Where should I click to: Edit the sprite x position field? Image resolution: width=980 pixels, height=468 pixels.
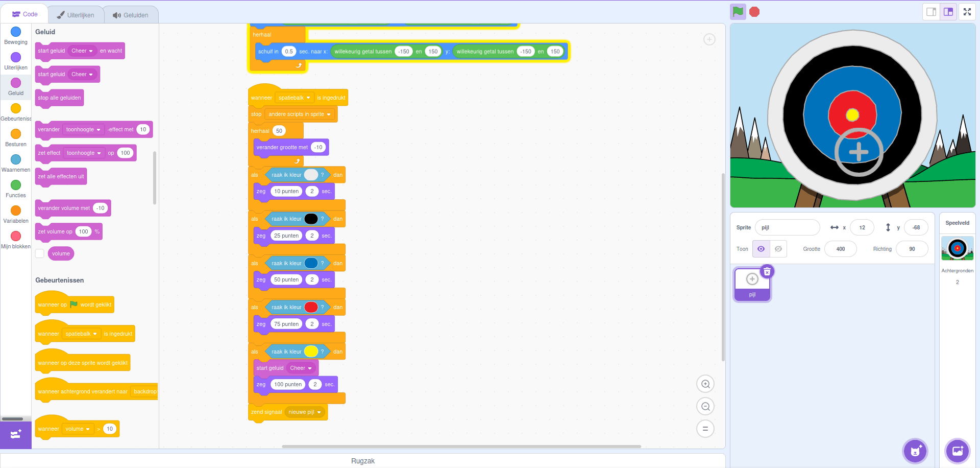pyautogui.click(x=862, y=227)
